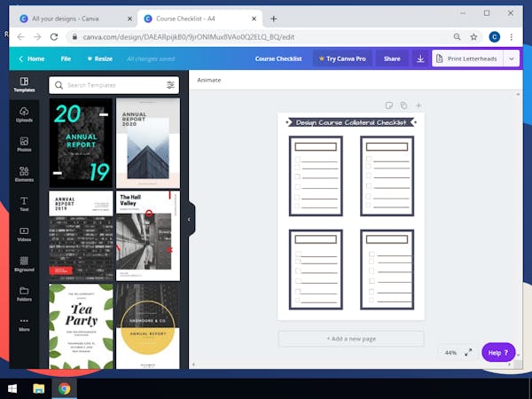
Task: Open the Background panel
Action: click(x=24, y=264)
